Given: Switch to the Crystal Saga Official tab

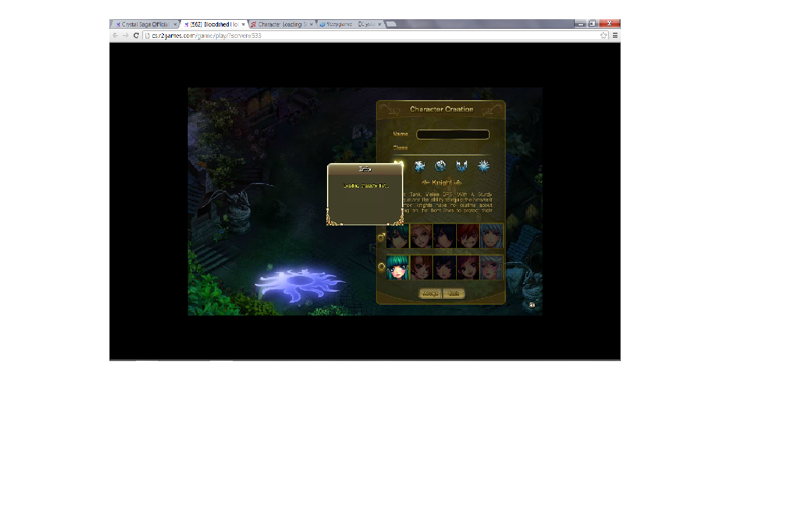Looking at the screenshot, I should 145,24.
